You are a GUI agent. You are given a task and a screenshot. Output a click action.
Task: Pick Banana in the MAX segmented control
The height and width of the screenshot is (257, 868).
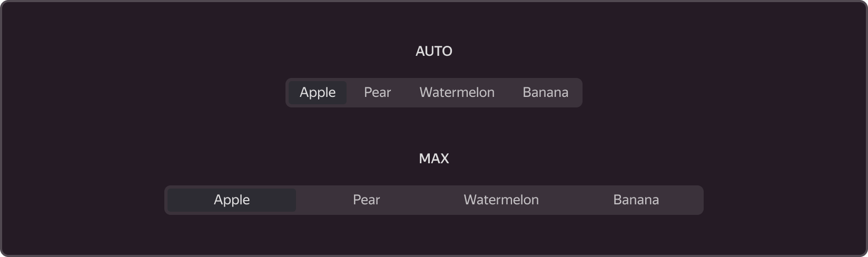[636, 200]
